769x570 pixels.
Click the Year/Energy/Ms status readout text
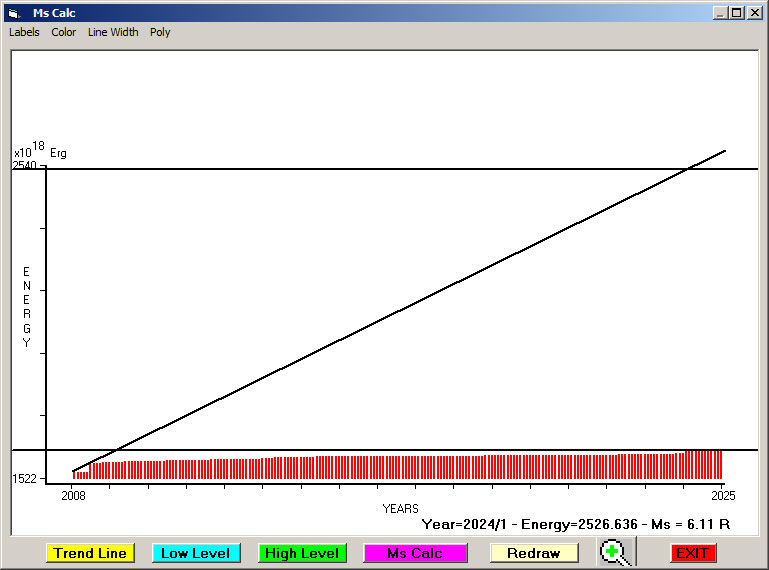(x=575, y=524)
